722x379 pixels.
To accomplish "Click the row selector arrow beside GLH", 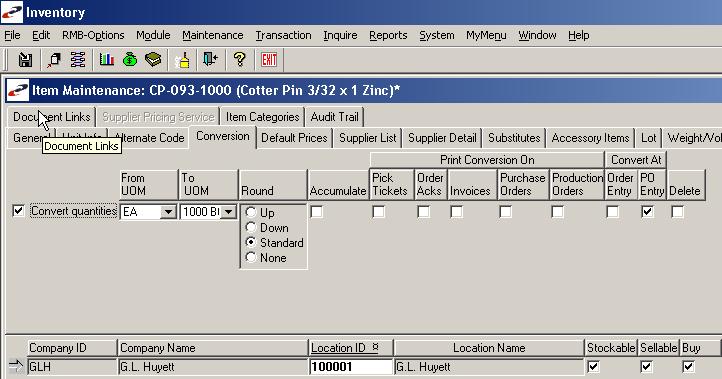I will (16, 367).
